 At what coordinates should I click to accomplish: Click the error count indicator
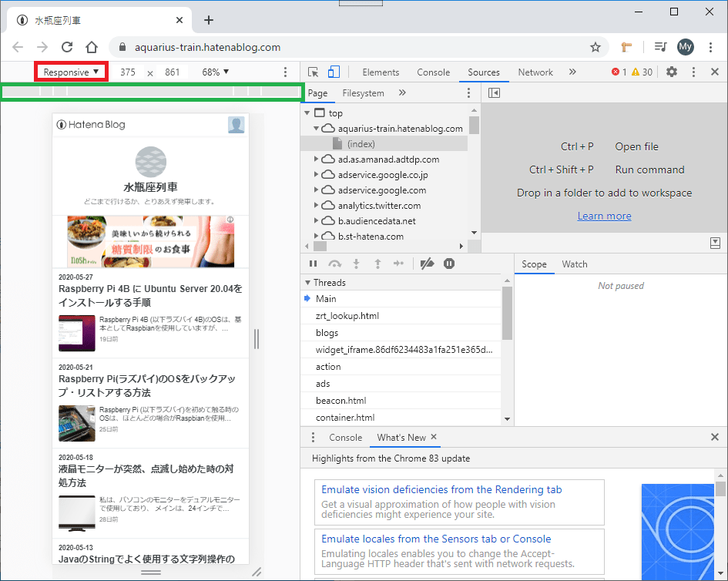[619, 72]
